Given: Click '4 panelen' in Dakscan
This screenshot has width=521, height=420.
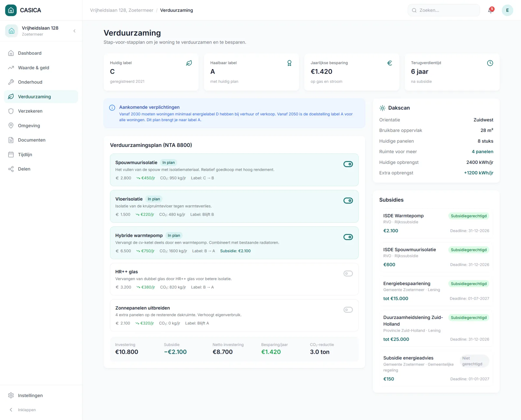Looking at the screenshot, I should click(x=482, y=152).
